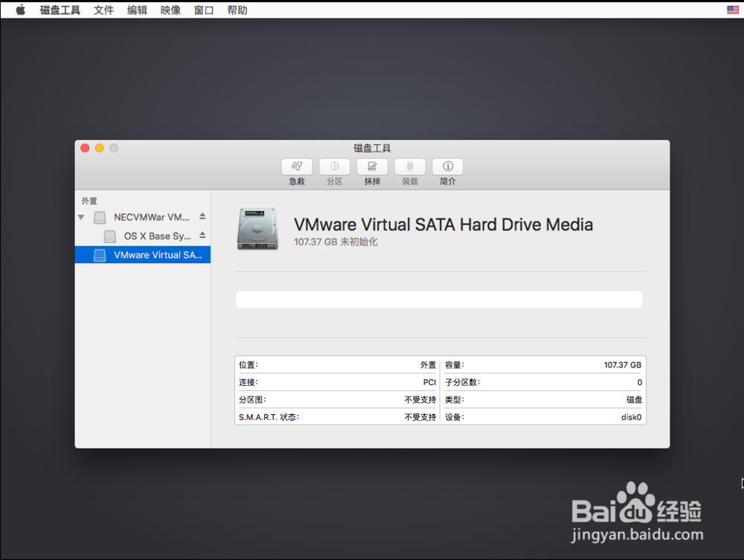Open the Apple menu
Image resolution: width=744 pixels, height=560 pixels.
tap(20, 10)
